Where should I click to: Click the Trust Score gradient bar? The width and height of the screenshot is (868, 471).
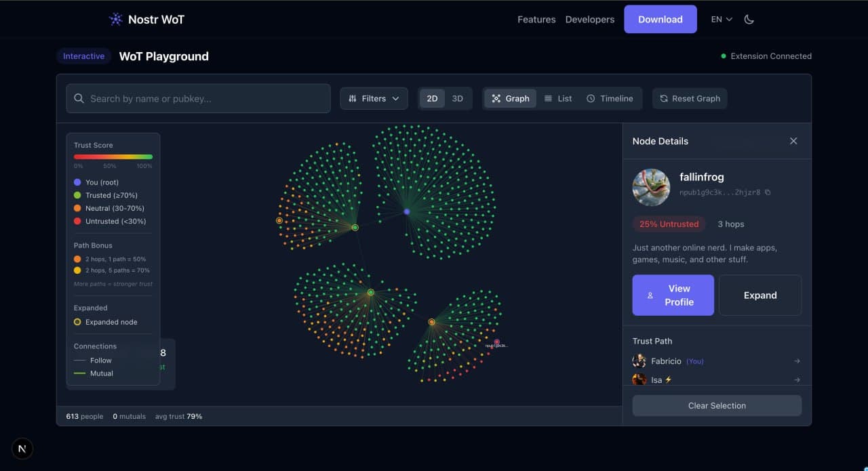coord(113,157)
